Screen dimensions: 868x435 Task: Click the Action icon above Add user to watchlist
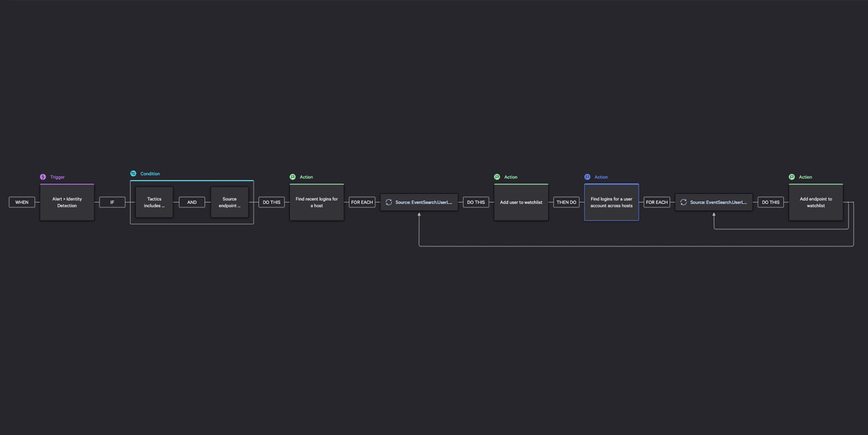coord(497,177)
